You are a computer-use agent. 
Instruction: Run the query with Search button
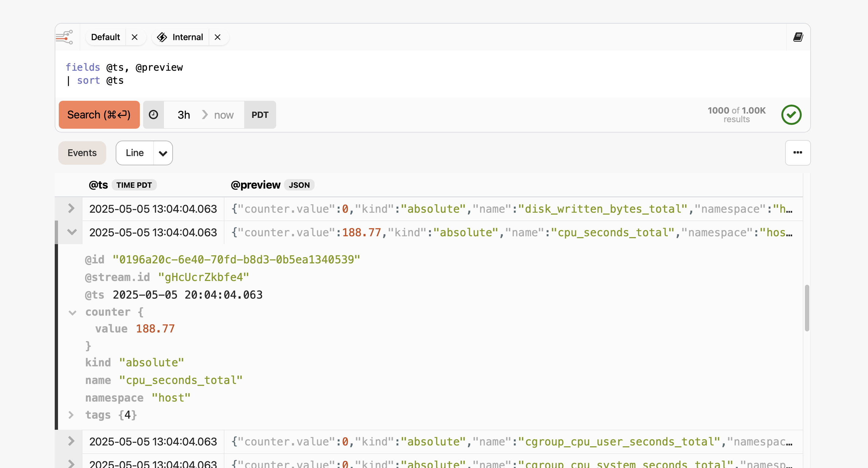pos(99,115)
